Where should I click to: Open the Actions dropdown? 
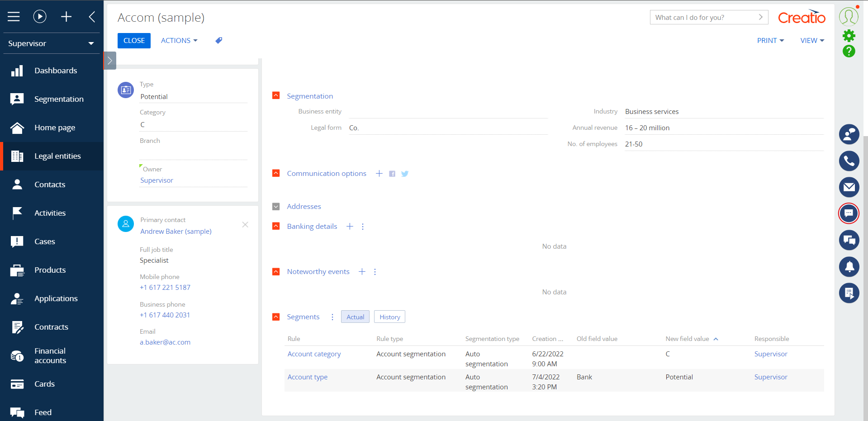(x=179, y=41)
